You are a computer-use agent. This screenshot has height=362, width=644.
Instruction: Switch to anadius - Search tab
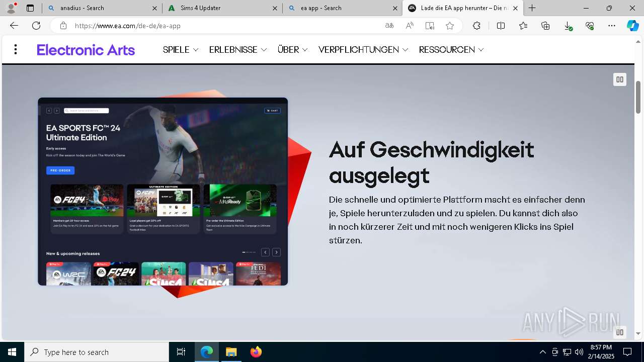[102, 8]
